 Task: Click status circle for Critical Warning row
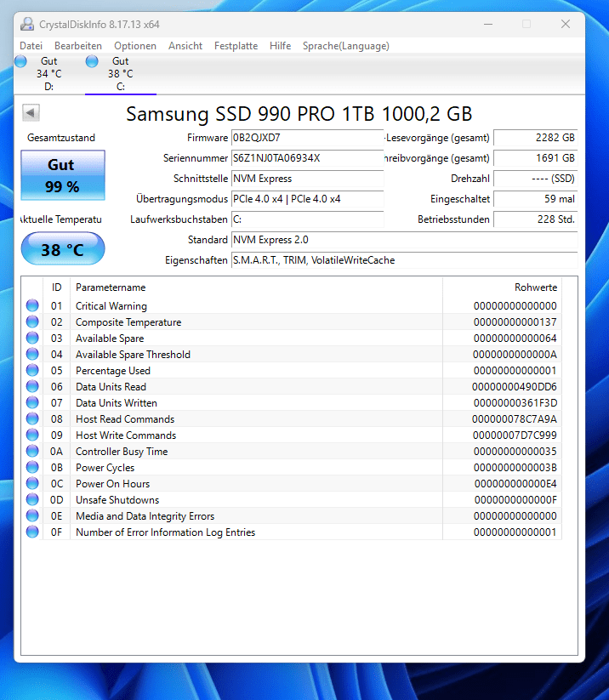click(32, 305)
